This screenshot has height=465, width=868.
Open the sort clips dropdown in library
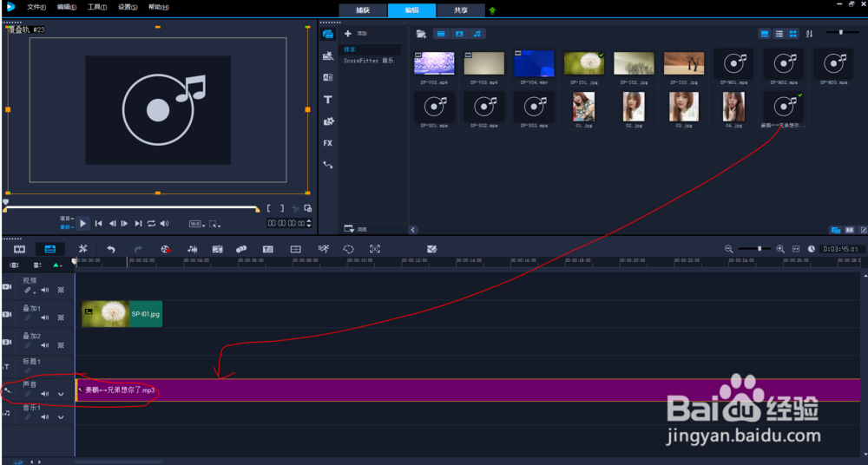point(809,34)
